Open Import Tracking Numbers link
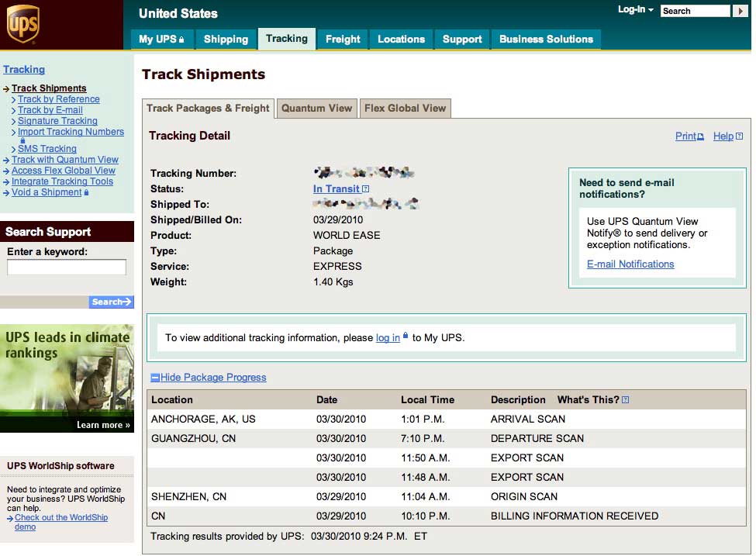 coord(71,132)
